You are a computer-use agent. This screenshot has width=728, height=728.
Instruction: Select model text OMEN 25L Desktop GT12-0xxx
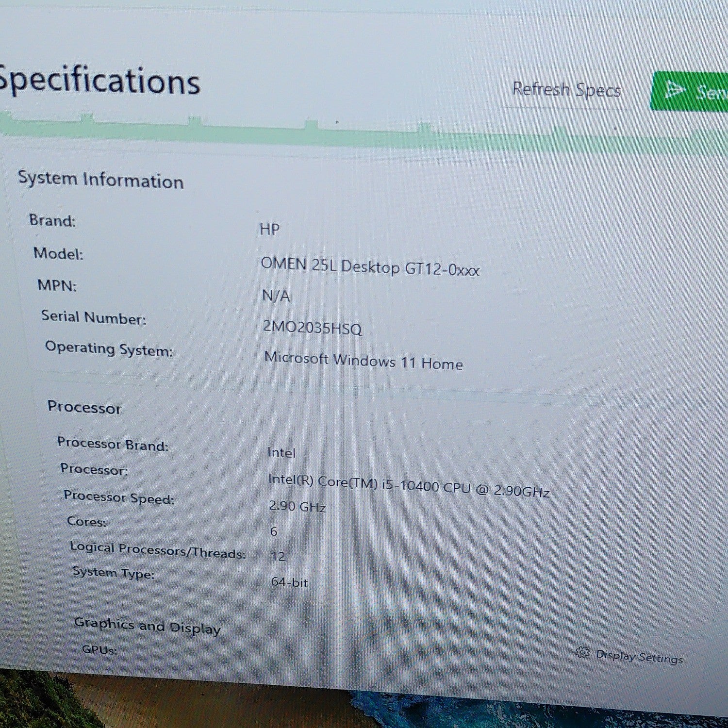click(370, 266)
